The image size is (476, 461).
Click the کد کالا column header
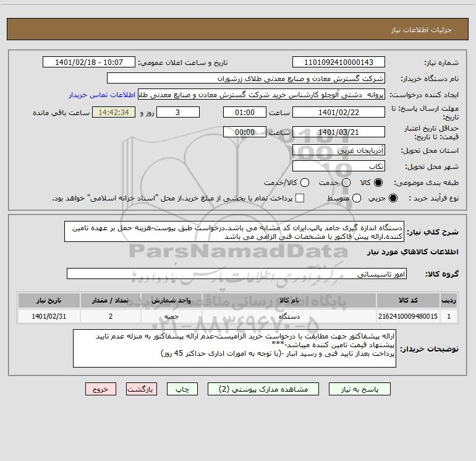(408, 300)
